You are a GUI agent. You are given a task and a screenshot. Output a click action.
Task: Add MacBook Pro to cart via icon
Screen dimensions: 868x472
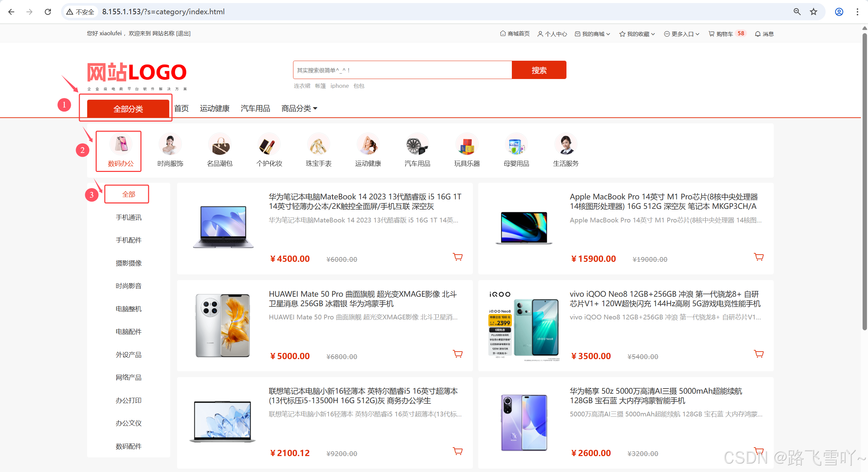[x=758, y=257]
